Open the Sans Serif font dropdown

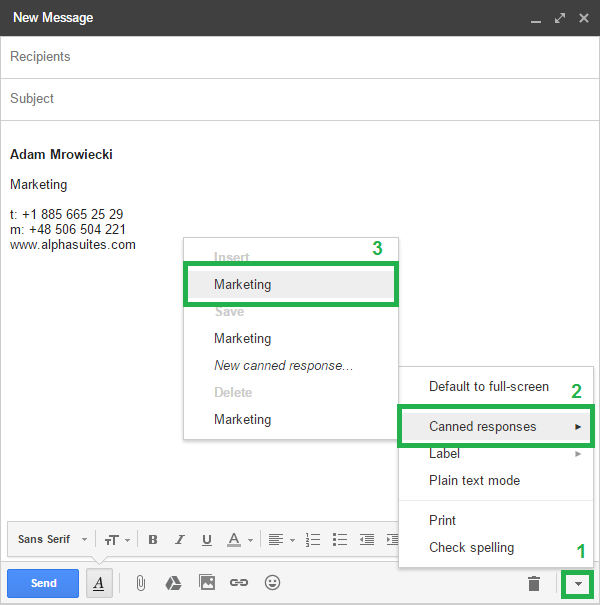tap(52, 539)
